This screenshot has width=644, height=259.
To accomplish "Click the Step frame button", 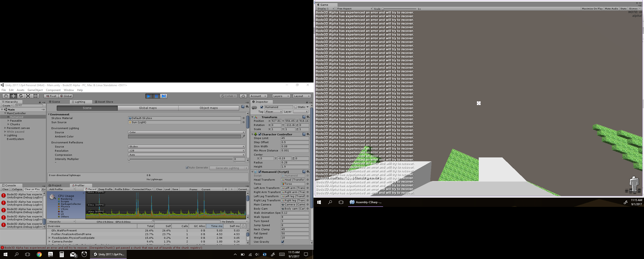I will point(163,96).
